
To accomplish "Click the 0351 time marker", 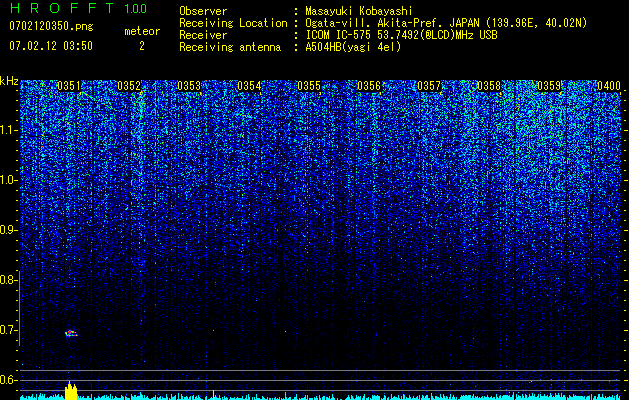I will (x=69, y=86).
